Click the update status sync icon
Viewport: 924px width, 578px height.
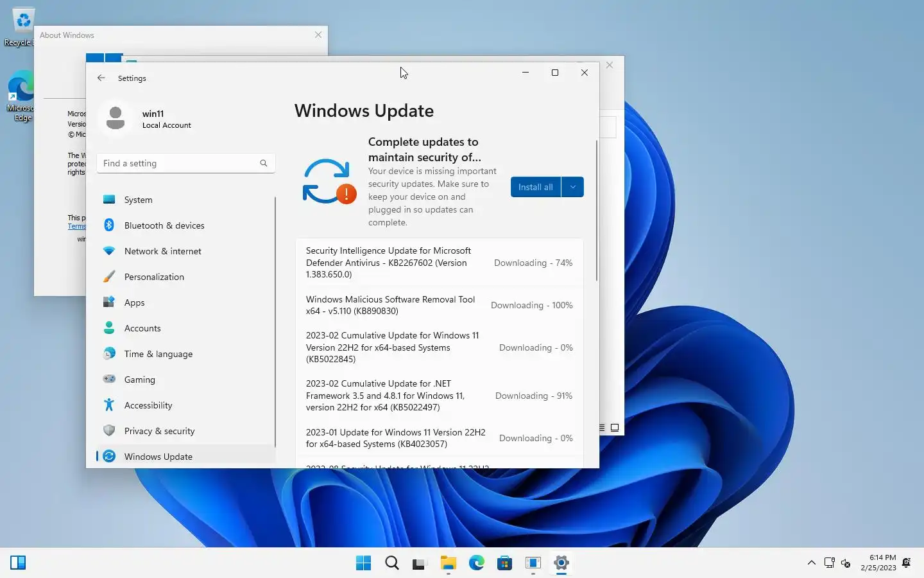[x=329, y=182]
